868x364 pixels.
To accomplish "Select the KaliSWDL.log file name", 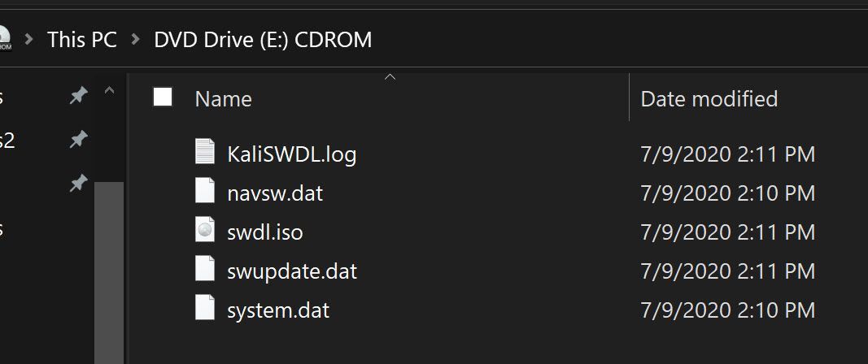I will [x=292, y=154].
